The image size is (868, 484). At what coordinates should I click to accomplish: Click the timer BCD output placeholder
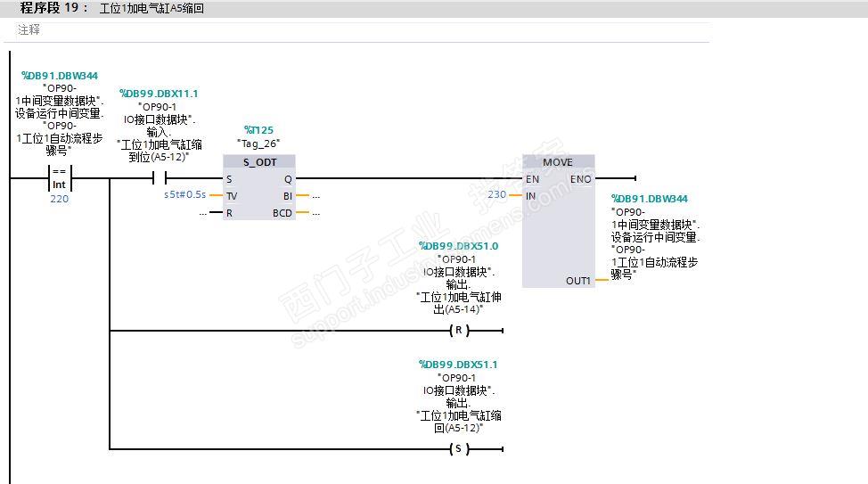[x=315, y=213]
